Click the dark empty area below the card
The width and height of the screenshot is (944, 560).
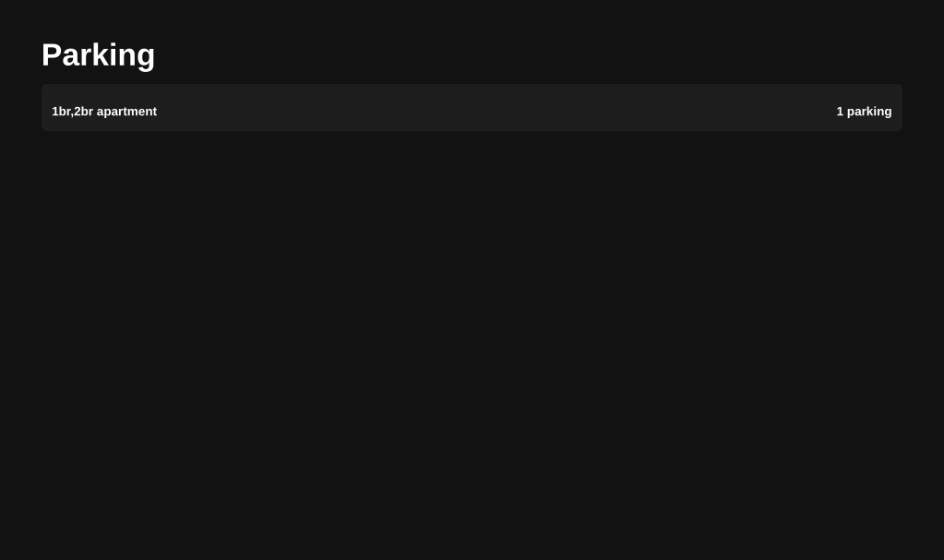(x=472, y=343)
